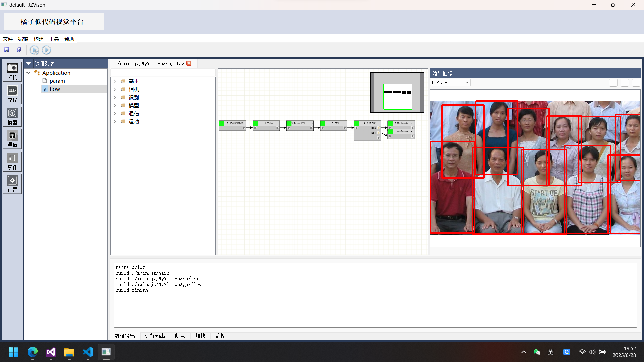Open File Explorer from taskbar
Screen dimensions: 644x362
pos(69,352)
